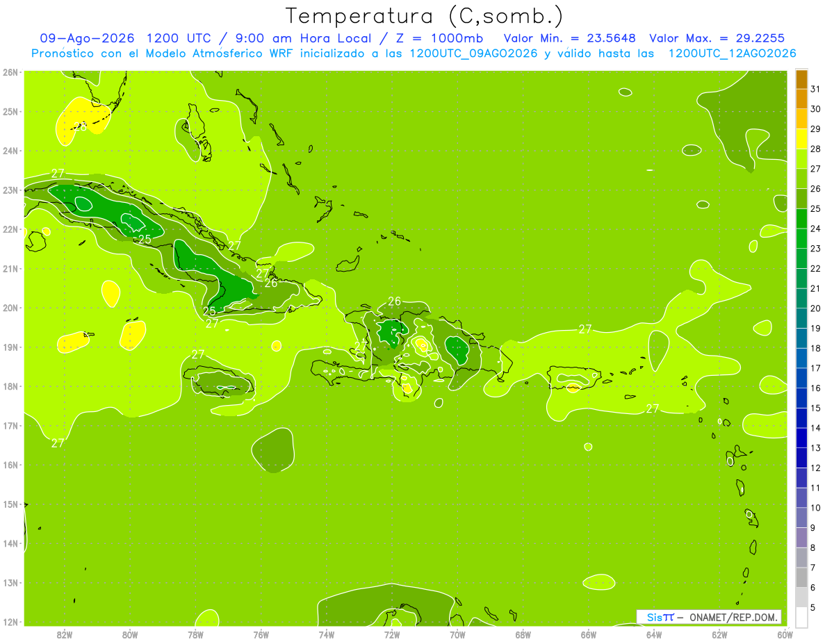
Task: Click the 'SisTT - ONAMET/REP.DOM.' credit label
Action: click(x=709, y=617)
